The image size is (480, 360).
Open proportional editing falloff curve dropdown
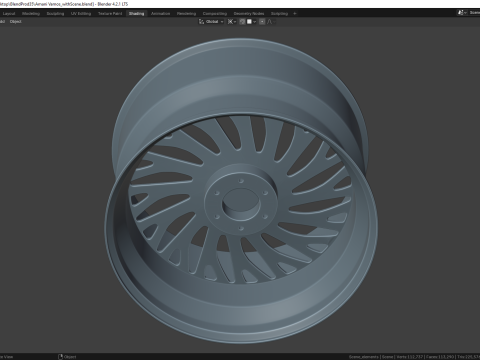[x=271, y=21]
